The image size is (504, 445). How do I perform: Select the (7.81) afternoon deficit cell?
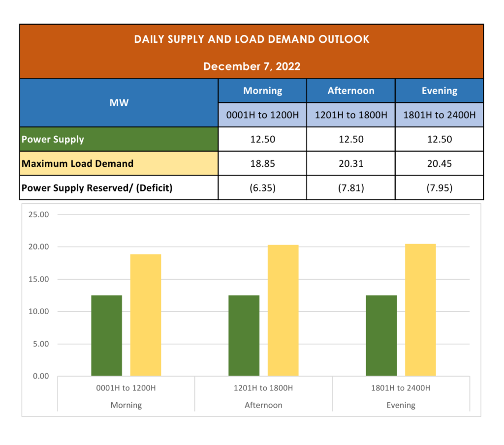(351, 188)
